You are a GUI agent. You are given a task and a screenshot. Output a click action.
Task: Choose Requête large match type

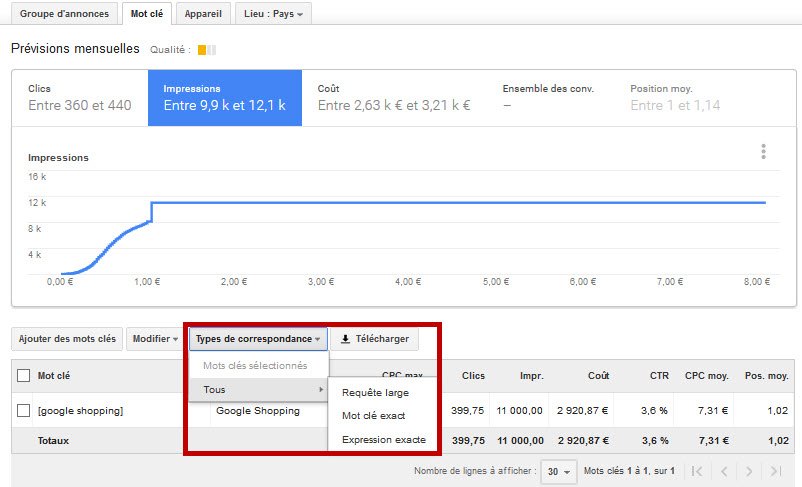[x=375, y=393]
